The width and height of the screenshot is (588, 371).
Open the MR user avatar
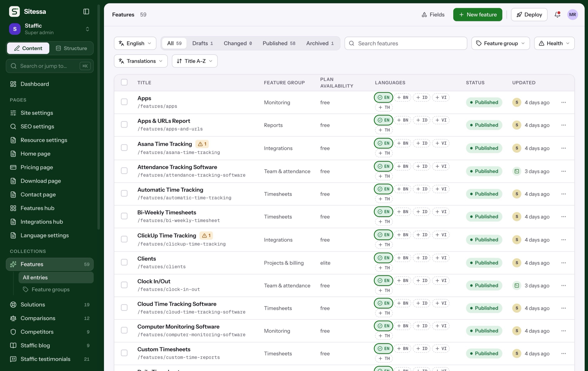[x=573, y=14]
